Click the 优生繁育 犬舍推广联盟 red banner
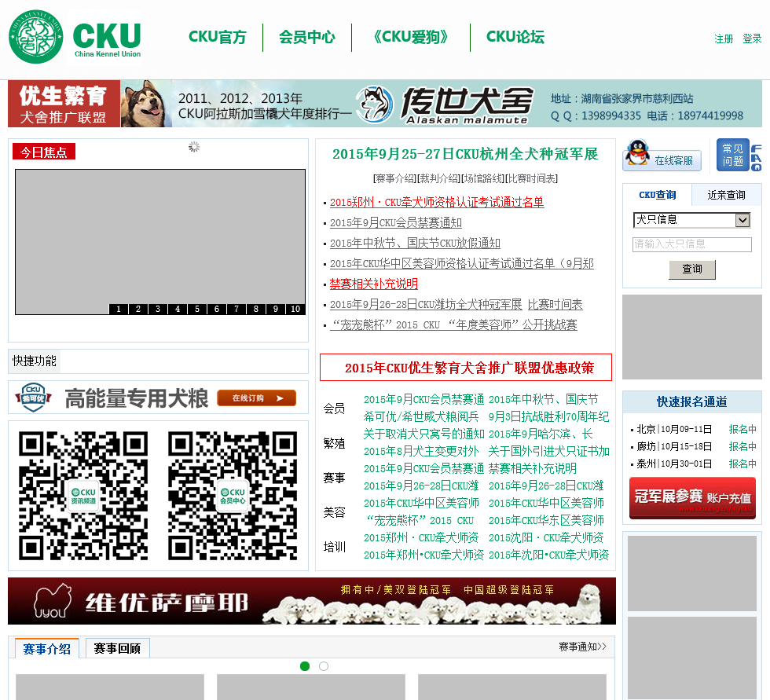Viewport: 770px width, 700px height. (x=64, y=104)
